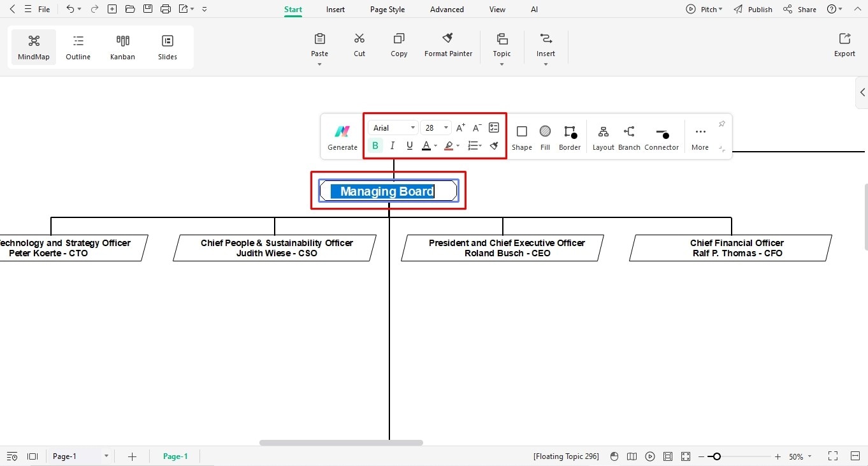Open the undo history dropdown arrow
Screen dimensions: 868x466
(80, 10)
